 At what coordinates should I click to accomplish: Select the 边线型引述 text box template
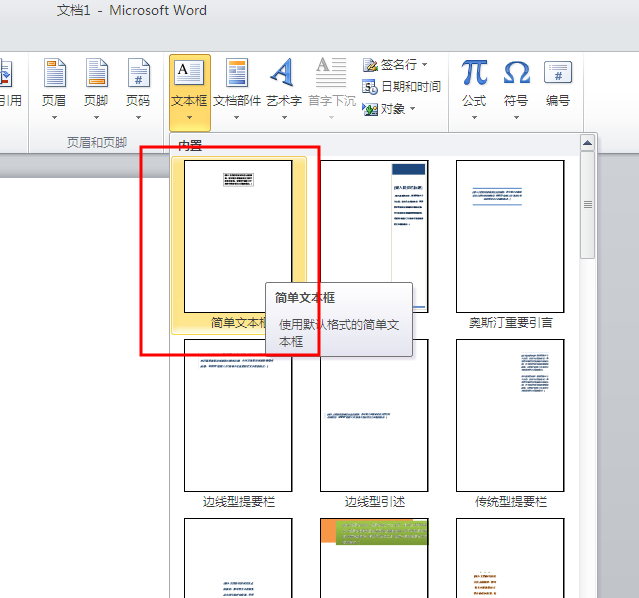[x=374, y=415]
